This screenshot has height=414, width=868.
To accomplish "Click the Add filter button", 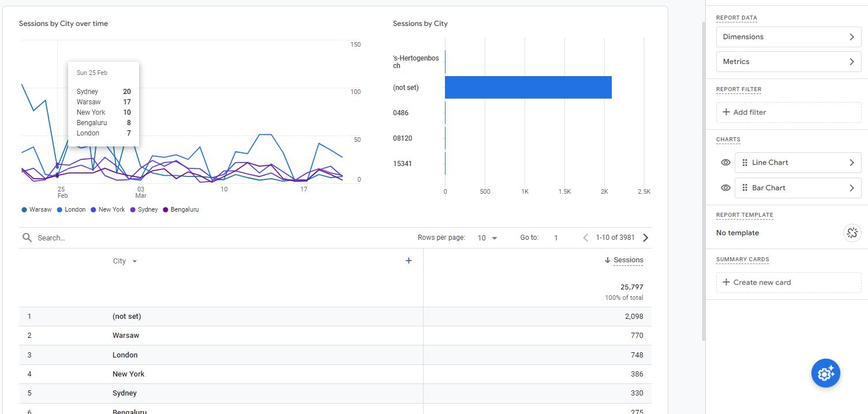I will click(x=788, y=112).
